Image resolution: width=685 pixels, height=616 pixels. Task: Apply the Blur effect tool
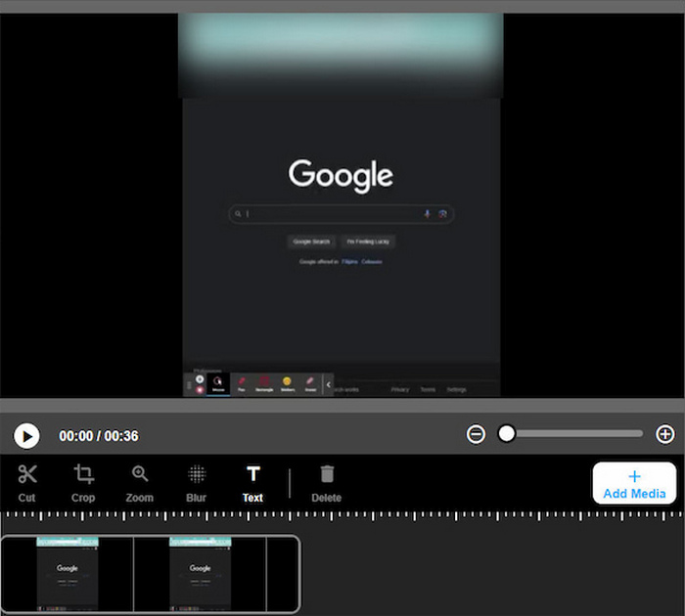pyautogui.click(x=197, y=482)
